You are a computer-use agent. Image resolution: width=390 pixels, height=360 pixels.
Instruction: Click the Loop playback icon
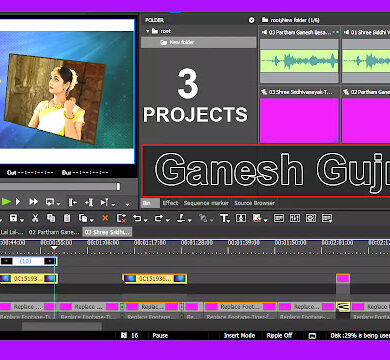coord(50,202)
